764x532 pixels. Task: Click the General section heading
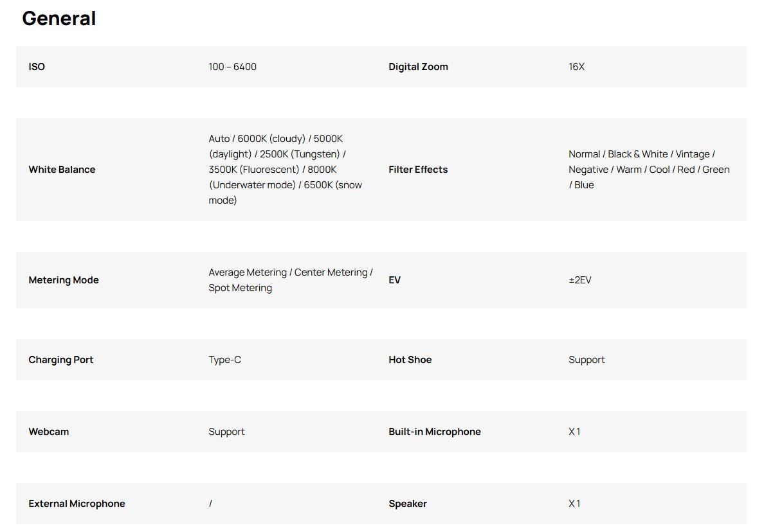(x=59, y=19)
